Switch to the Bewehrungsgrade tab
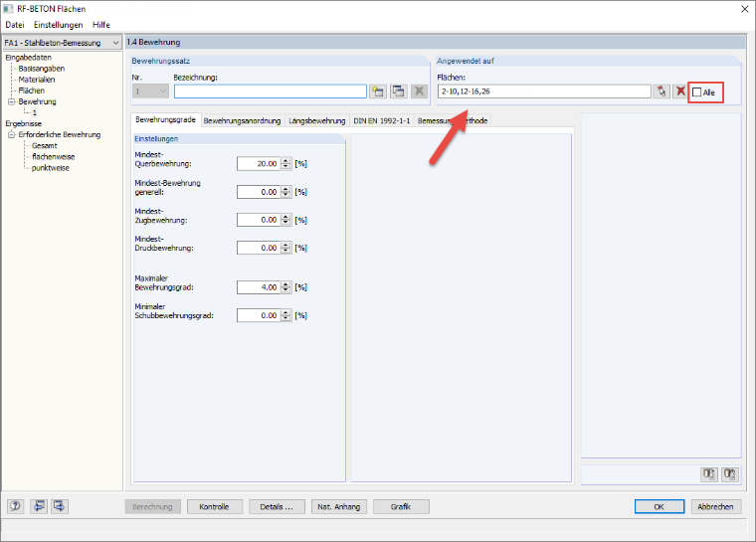 tap(165, 119)
